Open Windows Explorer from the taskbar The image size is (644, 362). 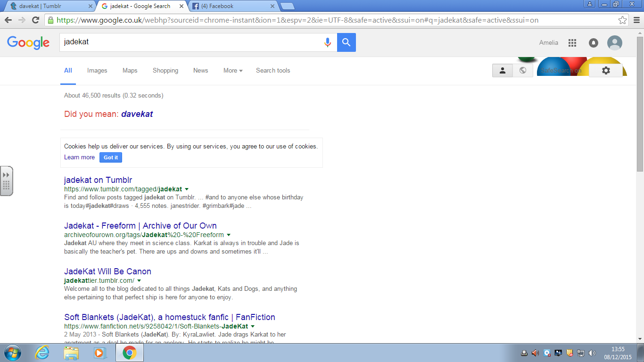tap(71, 353)
